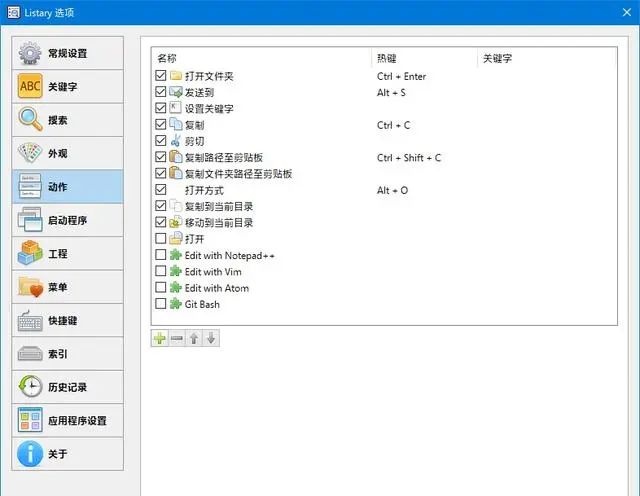Disable the 复制 action checkbox
Screen dimensions: 640x496
161,125
